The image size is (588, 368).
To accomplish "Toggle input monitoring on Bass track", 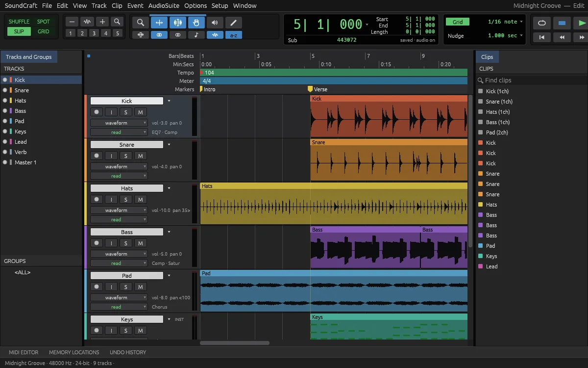I will pos(111,243).
